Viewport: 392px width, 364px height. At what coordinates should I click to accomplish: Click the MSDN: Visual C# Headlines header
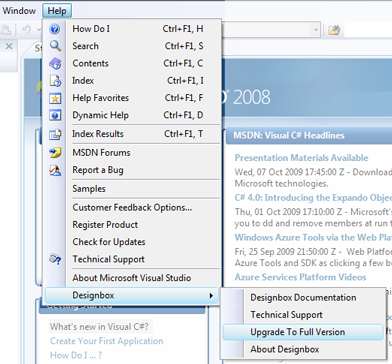click(289, 136)
